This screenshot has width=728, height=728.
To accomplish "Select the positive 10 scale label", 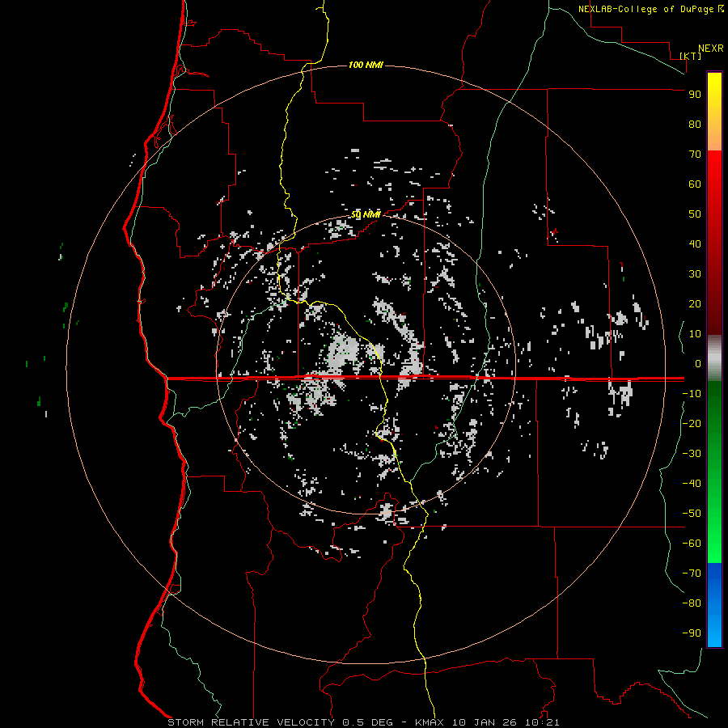I will 695,334.
